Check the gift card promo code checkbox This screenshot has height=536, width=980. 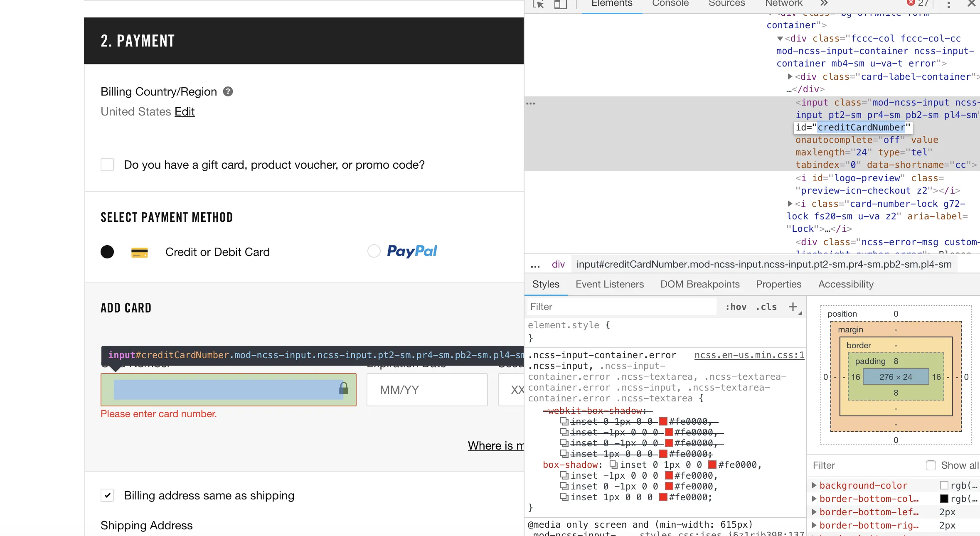[107, 165]
